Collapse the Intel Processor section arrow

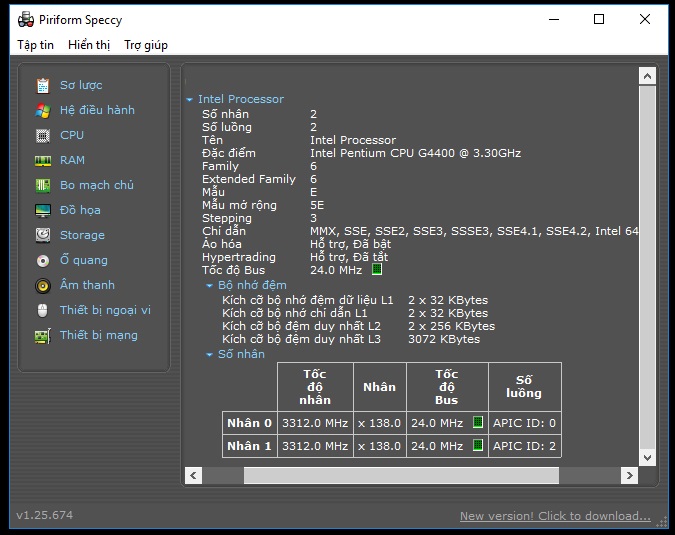189,99
